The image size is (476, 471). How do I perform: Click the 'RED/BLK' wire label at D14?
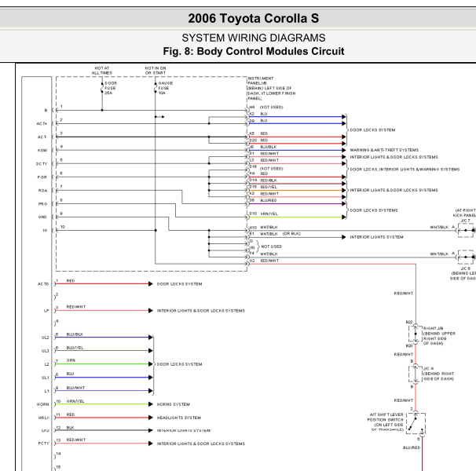tap(269, 181)
